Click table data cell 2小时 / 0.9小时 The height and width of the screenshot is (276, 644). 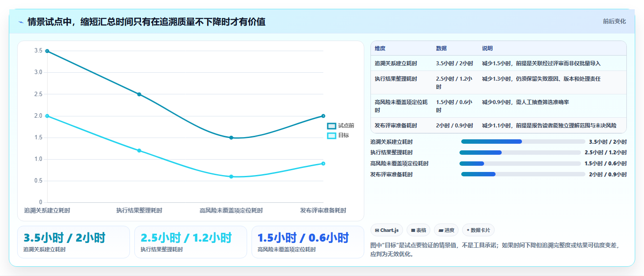pos(455,126)
